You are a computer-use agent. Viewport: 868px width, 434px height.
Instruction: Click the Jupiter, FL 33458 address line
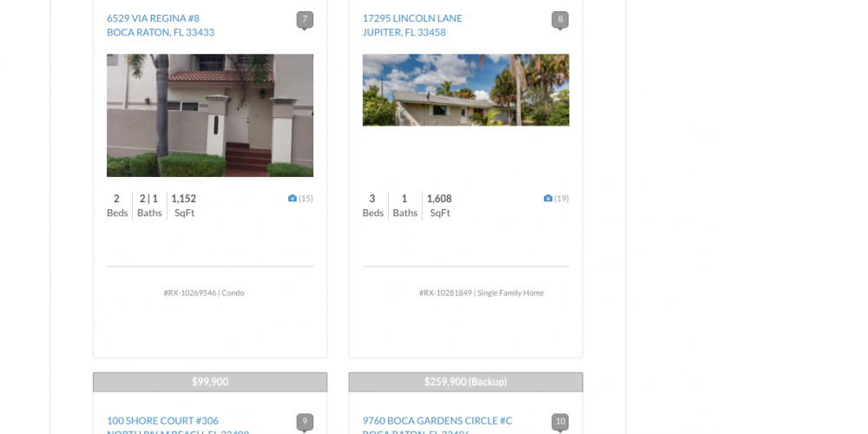(x=404, y=33)
